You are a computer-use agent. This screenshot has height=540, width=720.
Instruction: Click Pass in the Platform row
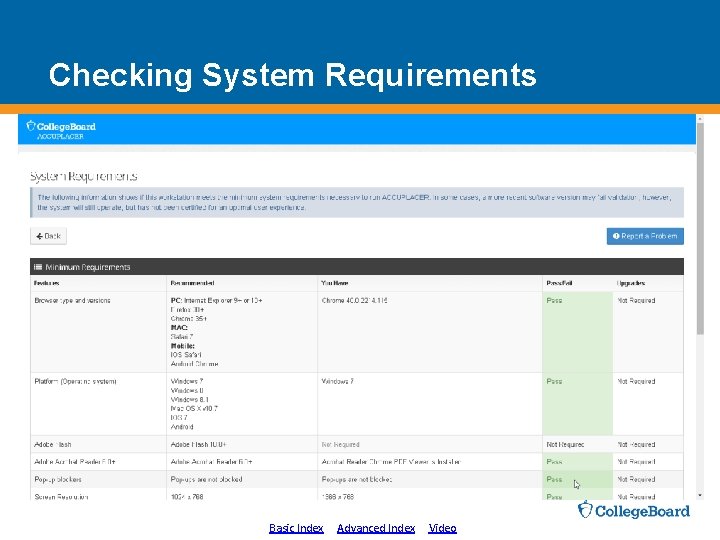(554, 382)
